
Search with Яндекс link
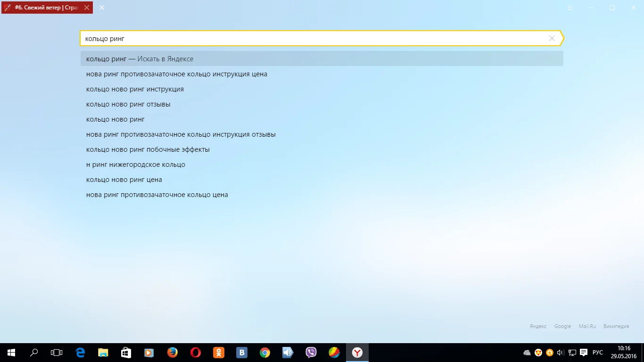click(x=538, y=326)
